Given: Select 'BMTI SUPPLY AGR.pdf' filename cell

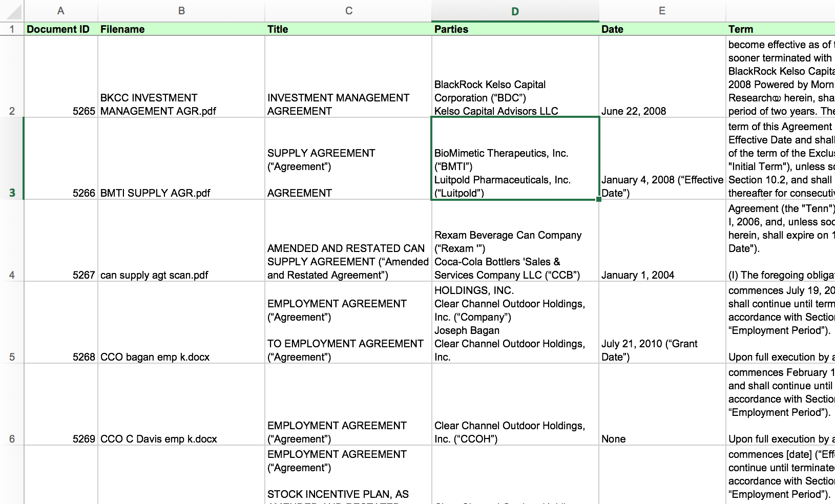Looking at the screenshot, I should [x=181, y=159].
